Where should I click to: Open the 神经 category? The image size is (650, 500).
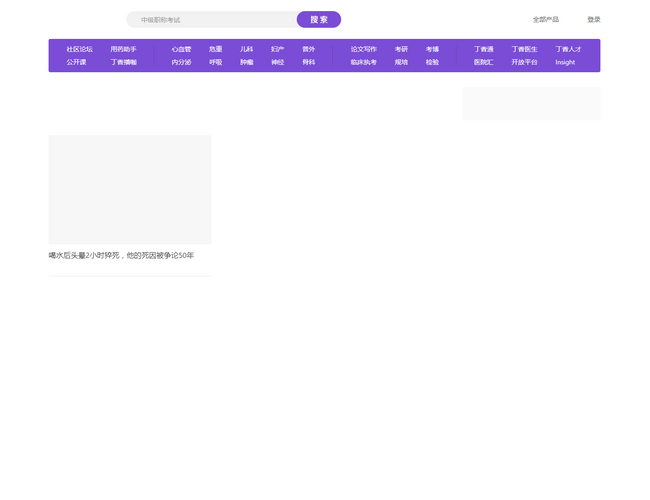click(x=278, y=62)
